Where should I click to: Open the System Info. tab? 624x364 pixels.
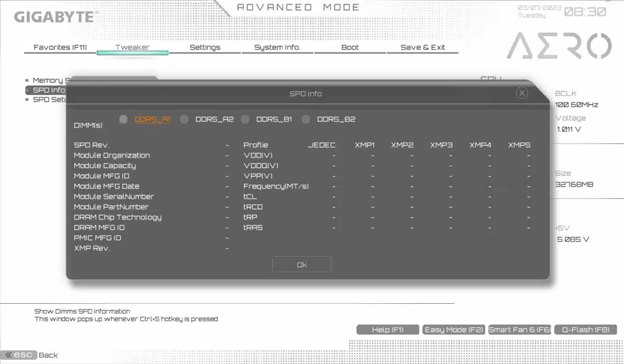coord(277,47)
